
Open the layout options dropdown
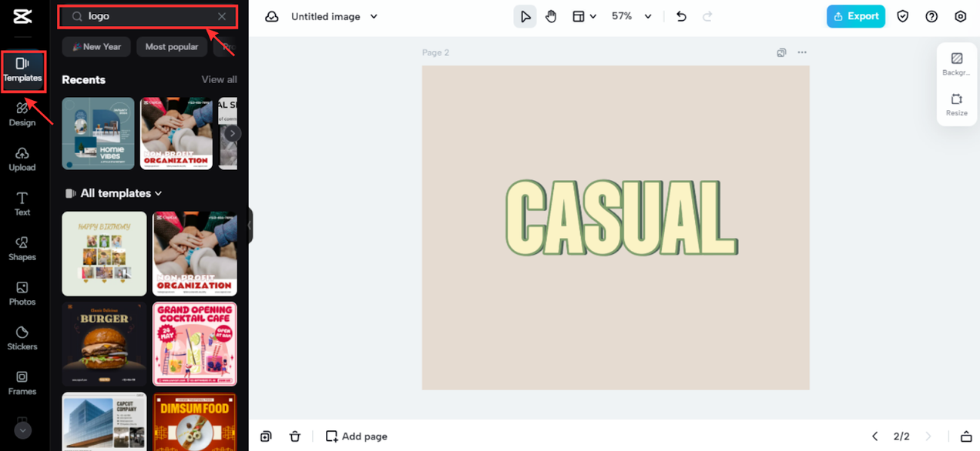point(584,16)
